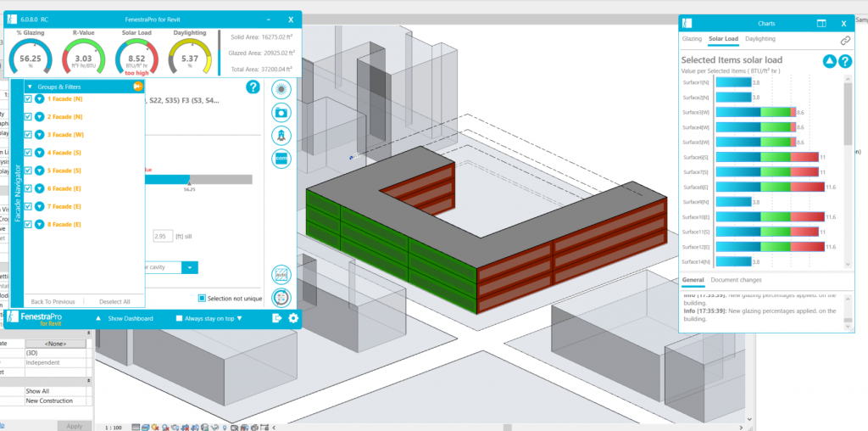Viewport: 868px width, 431px height.
Task: Click the export/exit icon beside gear
Action: click(x=277, y=318)
